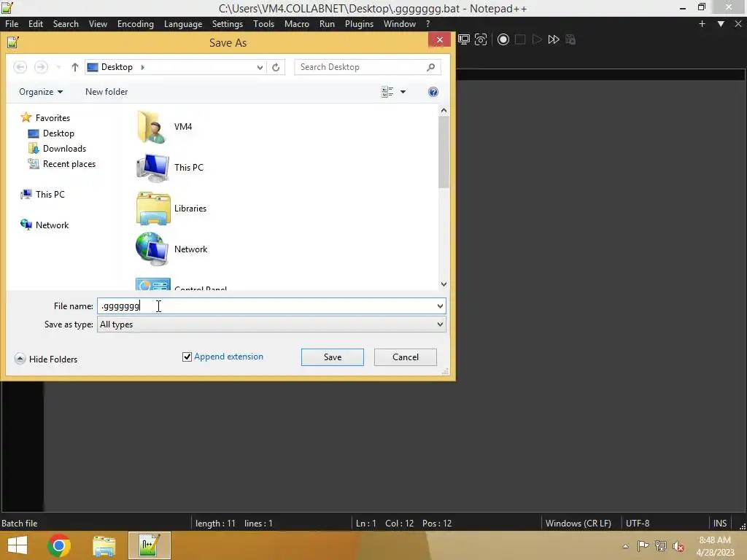
Task: Go up one folder level
Action: (75, 67)
